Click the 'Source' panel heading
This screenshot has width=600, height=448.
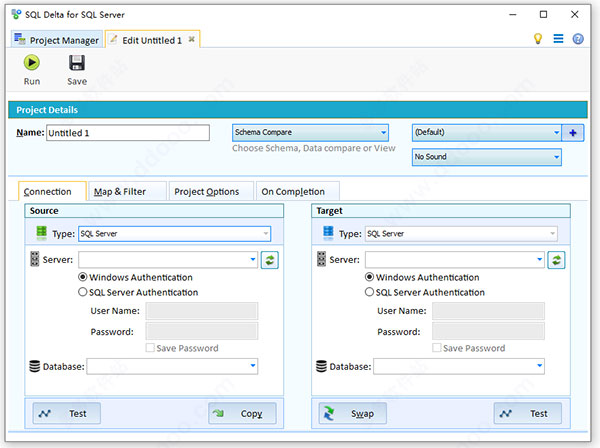[x=44, y=211]
